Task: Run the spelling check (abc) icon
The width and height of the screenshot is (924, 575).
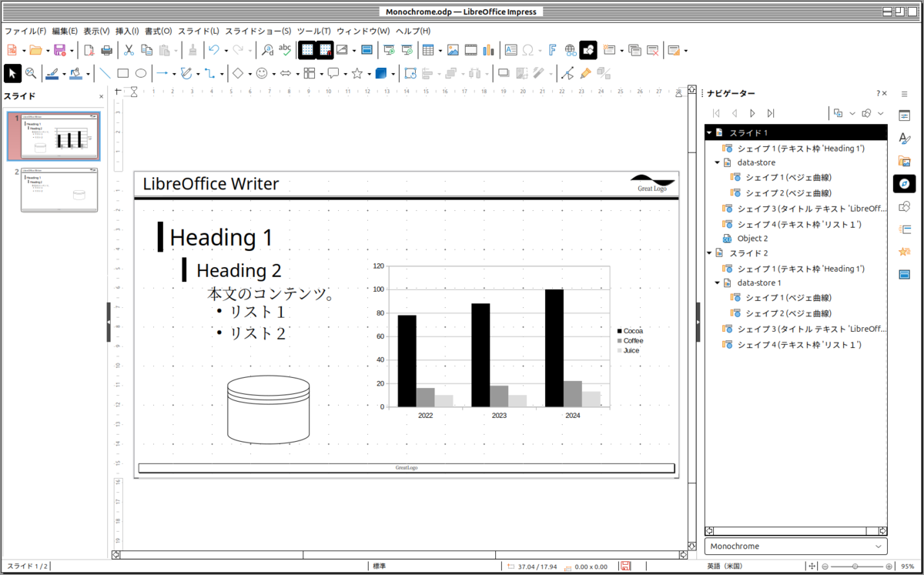Action: click(285, 50)
